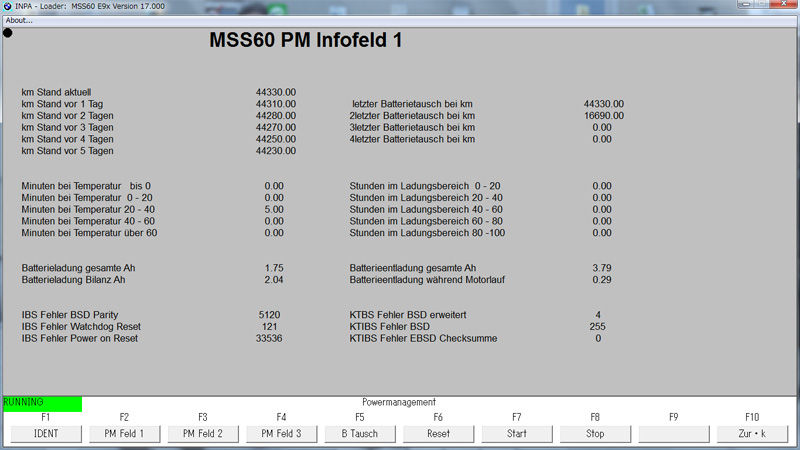Click the INPA BMW icon in title bar
The height and width of the screenshot is (450, 800).
pyautogui.click(x=7, y=6)
